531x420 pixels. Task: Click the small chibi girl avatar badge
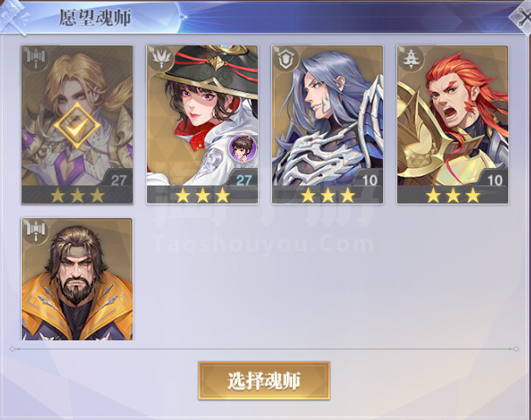click(243, 148)
